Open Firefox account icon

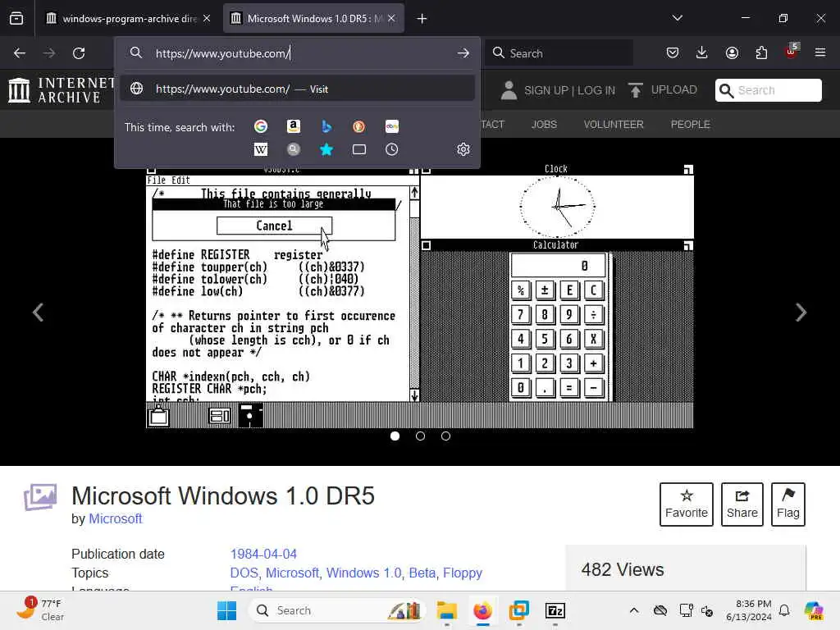[732, 52]
